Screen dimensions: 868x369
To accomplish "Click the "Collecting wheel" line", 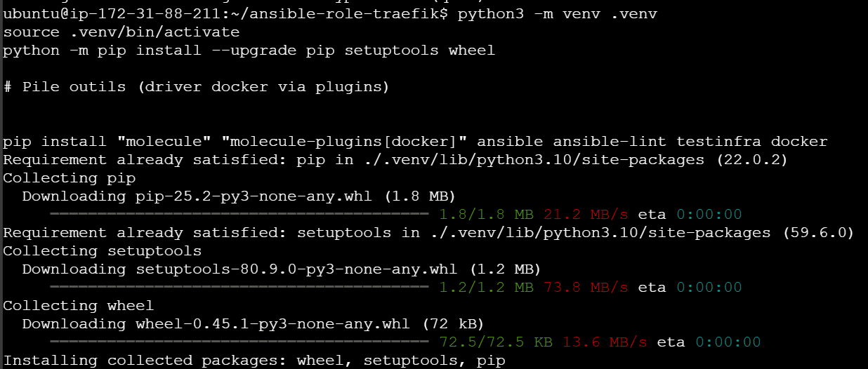I will pyautogui.click(x=79, y=306).
